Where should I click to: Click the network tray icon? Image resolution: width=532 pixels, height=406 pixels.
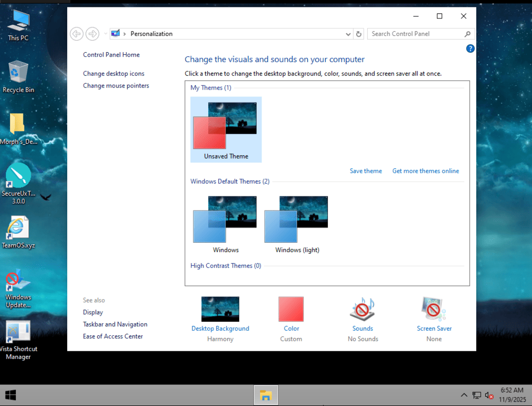pos(477,395)
